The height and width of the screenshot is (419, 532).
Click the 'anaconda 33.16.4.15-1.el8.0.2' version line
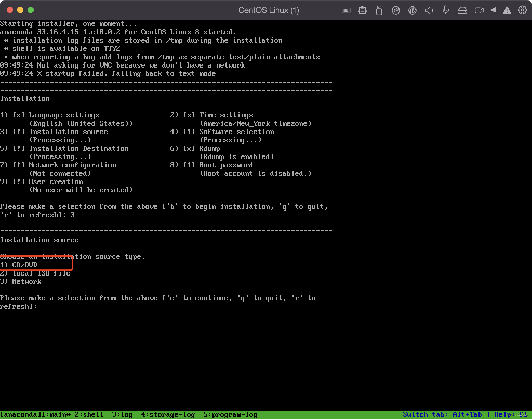(x=118, y=32)
